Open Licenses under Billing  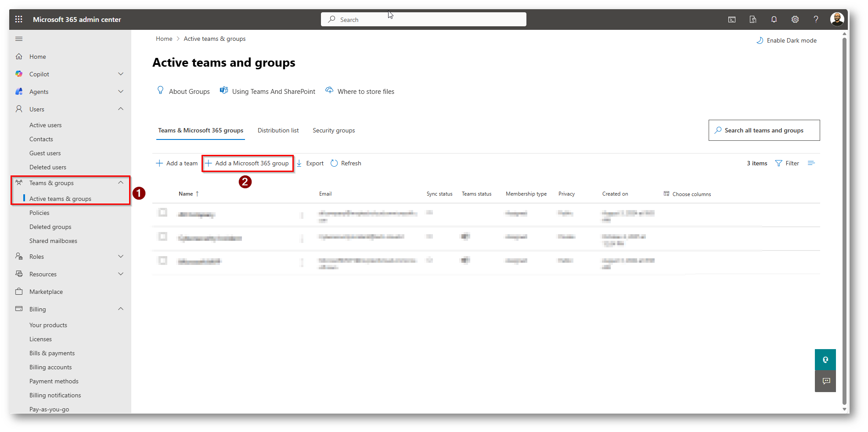tap(41, 339)
